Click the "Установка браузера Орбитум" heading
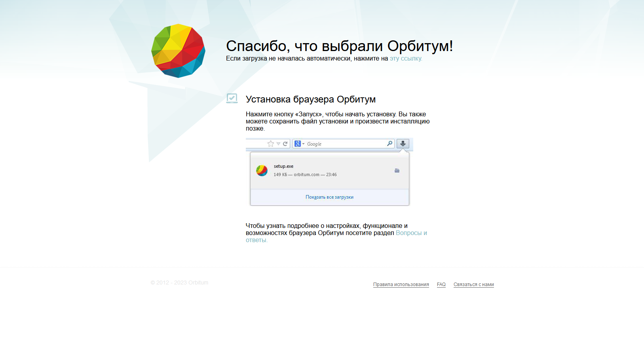Image resolution: width=644 pixels, height=347 pixels. 311,99
